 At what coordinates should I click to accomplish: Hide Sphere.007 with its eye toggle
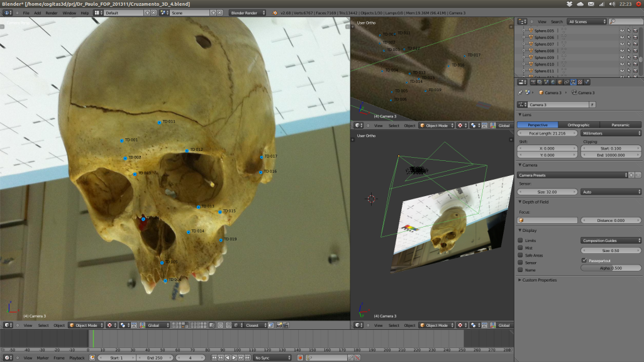click(622, 44)
